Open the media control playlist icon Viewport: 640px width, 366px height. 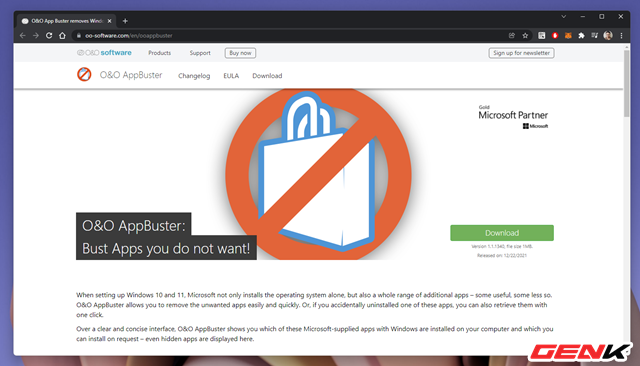[x=594, y=35]
